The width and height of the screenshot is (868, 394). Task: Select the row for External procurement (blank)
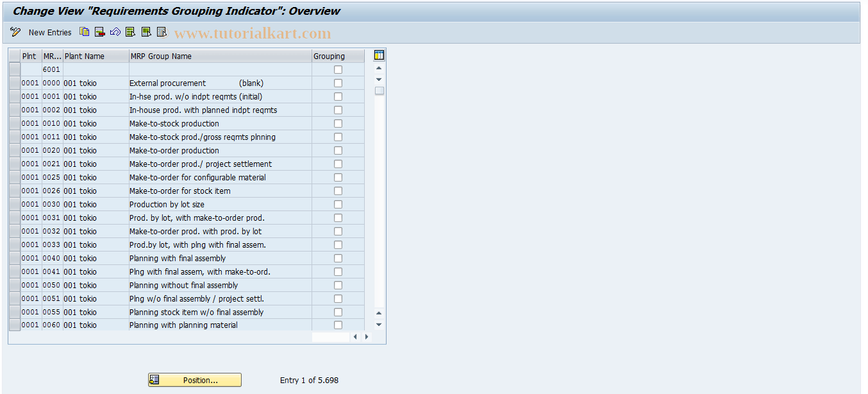tap(13, 83)
